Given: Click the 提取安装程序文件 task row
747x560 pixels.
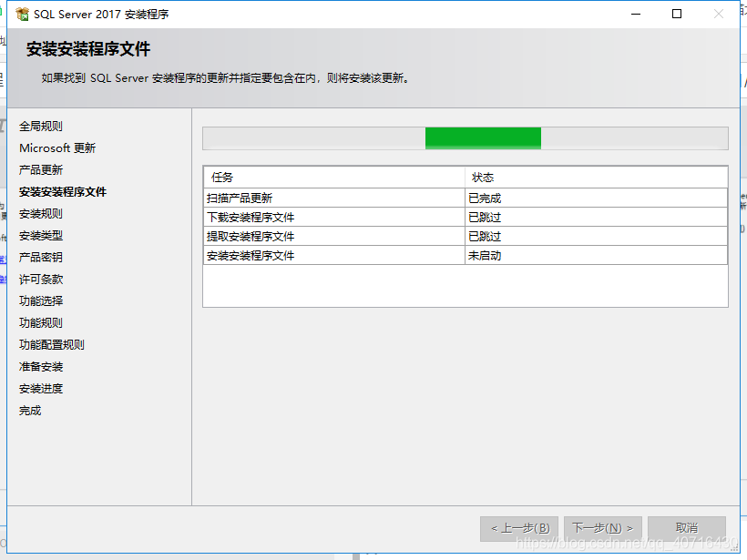Looking at the screenshot, I should tap(466, 236).
